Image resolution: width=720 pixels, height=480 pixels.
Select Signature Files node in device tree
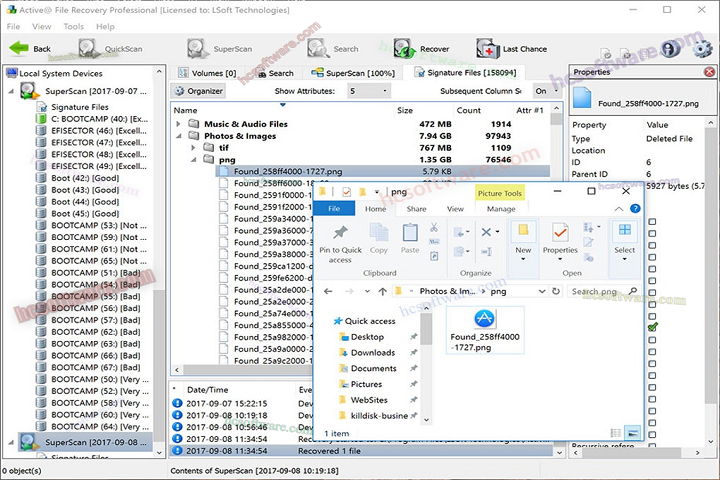(79, 107)
